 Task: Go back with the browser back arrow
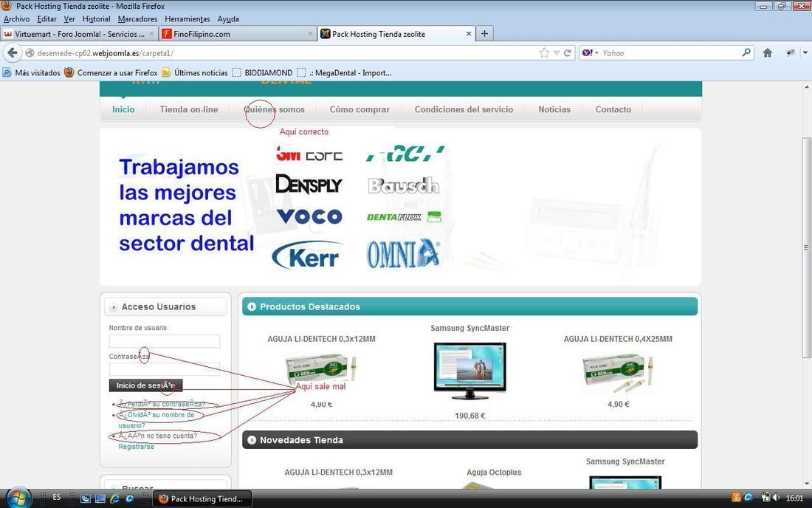[13, 53]
